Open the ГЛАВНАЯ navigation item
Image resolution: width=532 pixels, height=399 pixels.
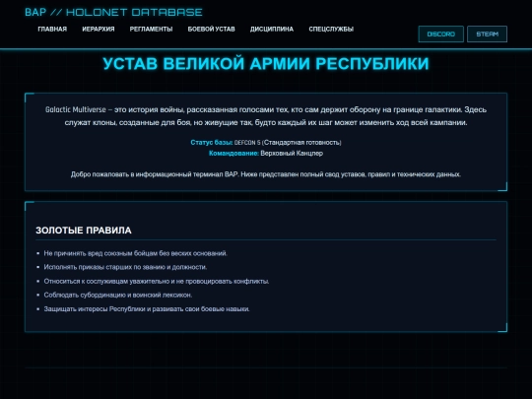[52, 30]
